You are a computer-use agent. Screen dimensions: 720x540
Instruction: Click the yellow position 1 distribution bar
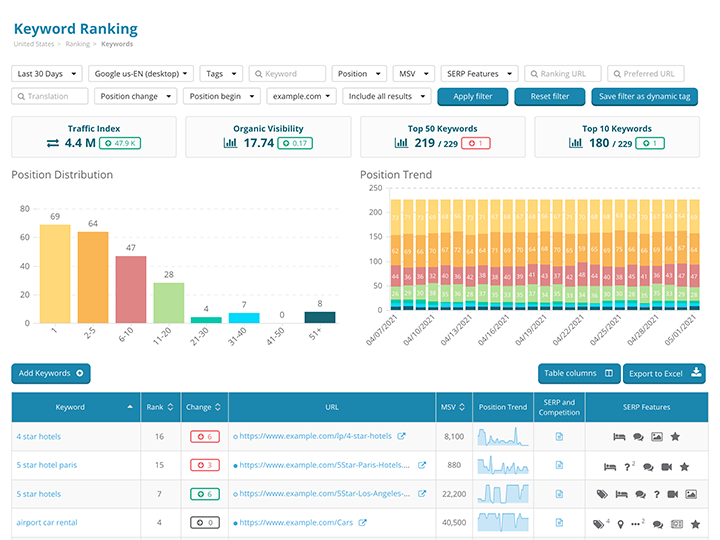click(55, 273)
